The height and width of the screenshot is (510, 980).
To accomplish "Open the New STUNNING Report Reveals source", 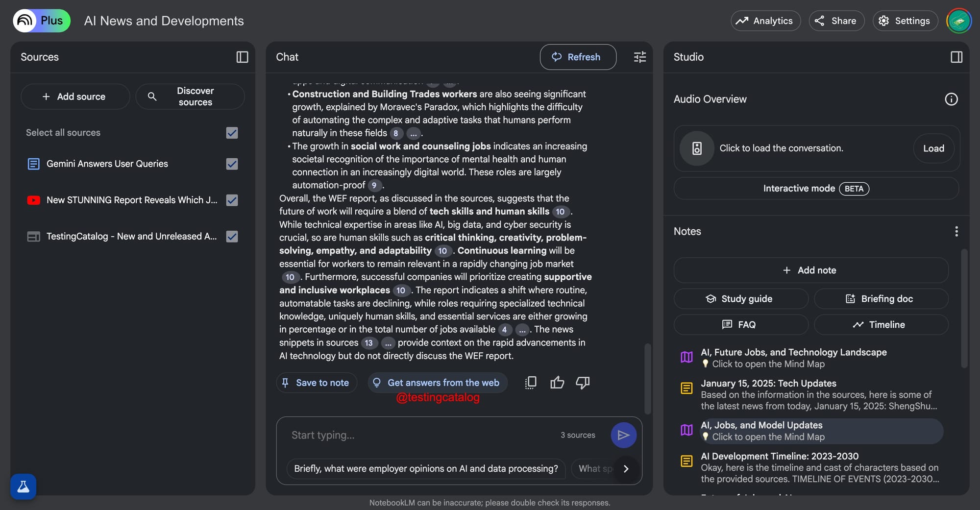I will pos(132,200).
